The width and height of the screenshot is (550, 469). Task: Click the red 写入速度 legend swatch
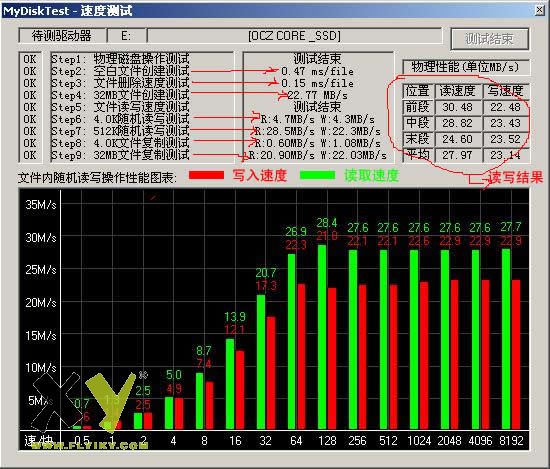click(206, 175)
